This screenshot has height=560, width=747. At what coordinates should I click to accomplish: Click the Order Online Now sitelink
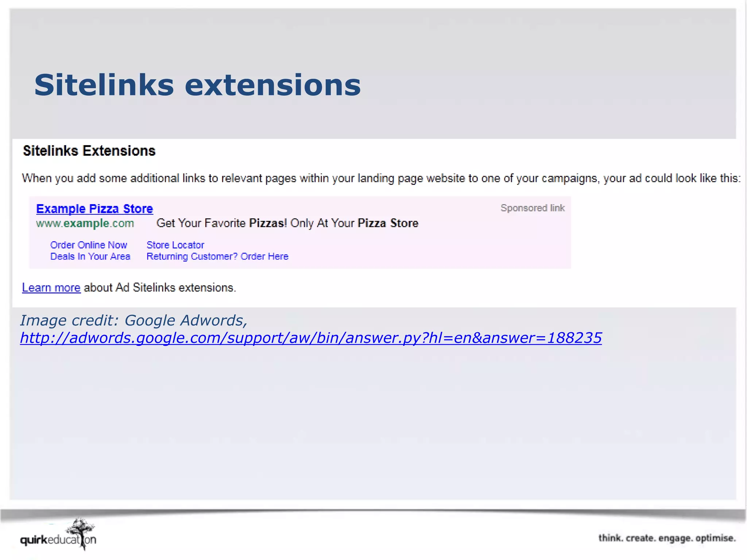[89, 245]
